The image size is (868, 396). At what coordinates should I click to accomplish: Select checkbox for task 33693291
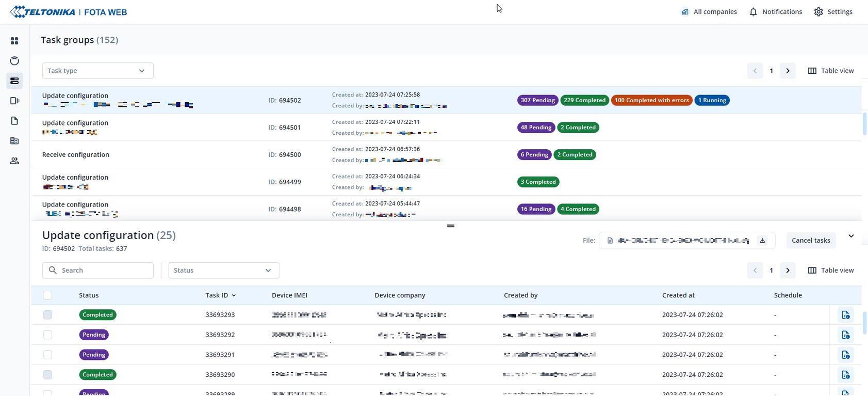pyautogui.click(x=47, y=355)
